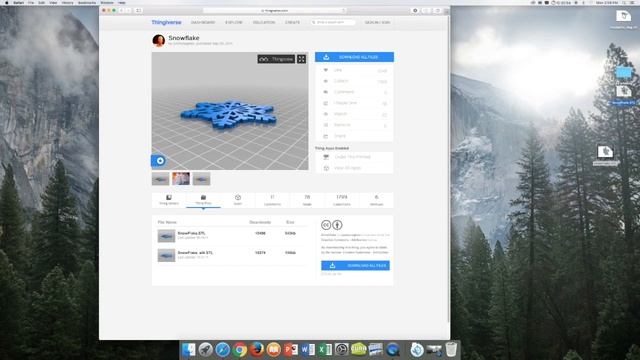Select the second photo thumbnail
This screenshot has height=360, width=640.
tap(181, 179)
